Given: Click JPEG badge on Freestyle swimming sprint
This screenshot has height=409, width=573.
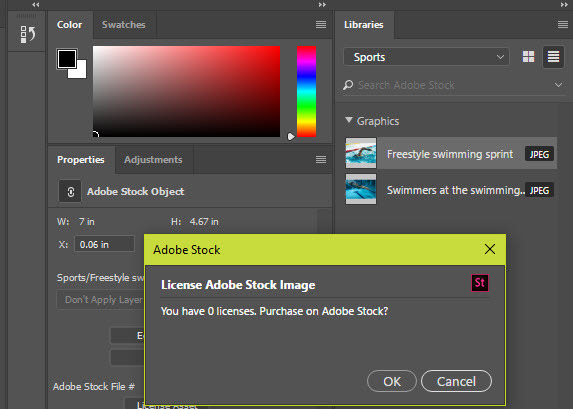Looking at the screenshot, I should pyautogui.click(x=539, y=154).
